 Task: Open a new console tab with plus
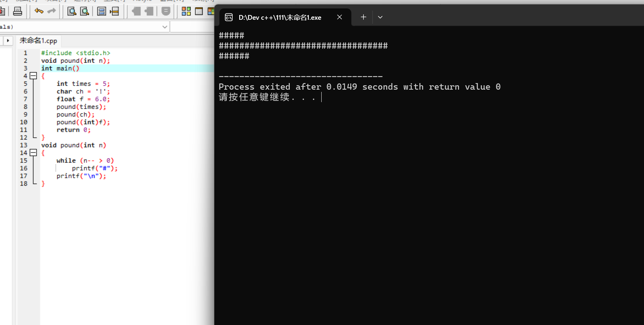[363, 17]
